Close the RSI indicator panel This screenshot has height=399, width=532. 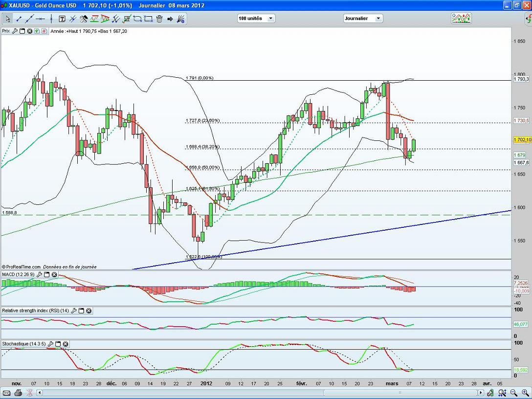click(x=89, y=311)
